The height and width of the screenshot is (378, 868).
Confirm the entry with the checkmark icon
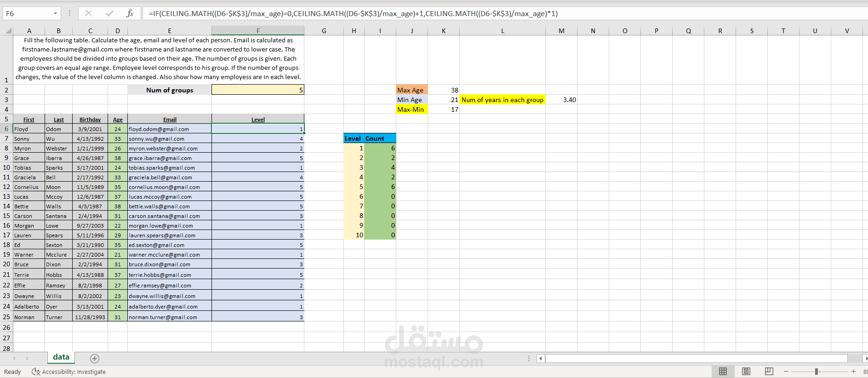109,13
